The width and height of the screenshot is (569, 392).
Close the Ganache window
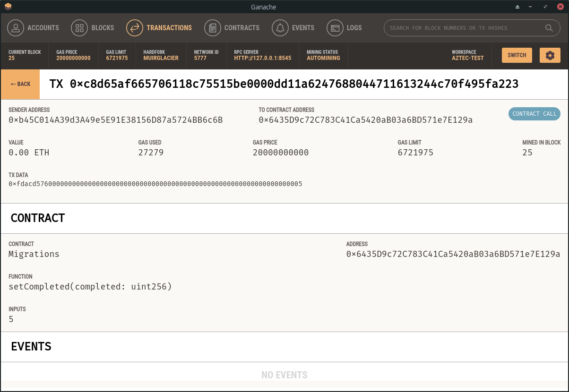click(x=560, y=7)
